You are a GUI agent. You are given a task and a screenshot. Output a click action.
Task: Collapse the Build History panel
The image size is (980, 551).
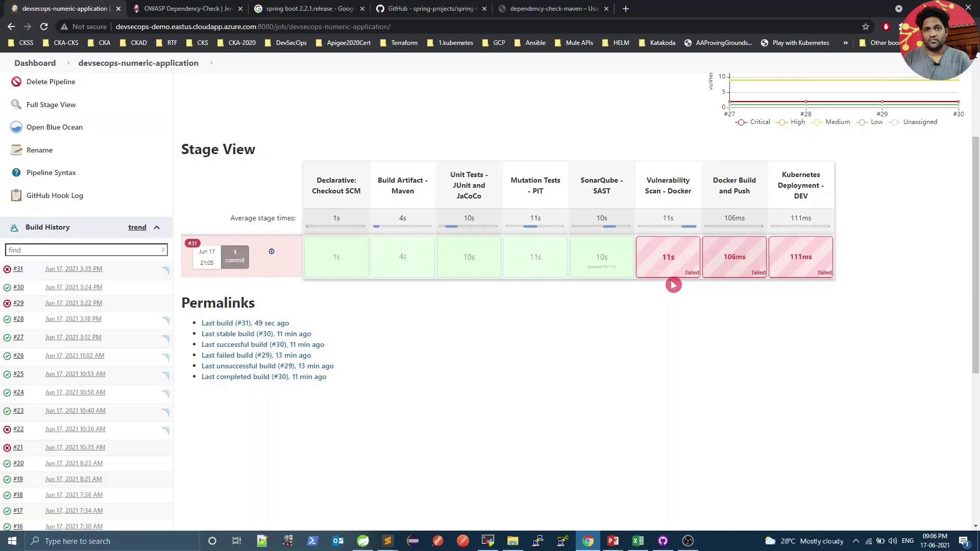[157, 228]
